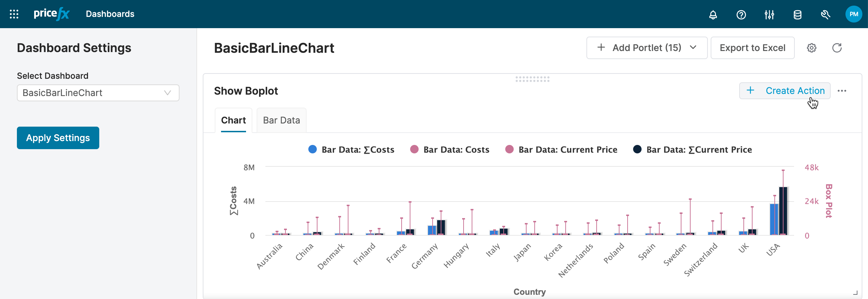This screenshot has width=868, height=299.
Task: Toggle the ∑Current Price legend series
Action: tap(699, 149)
